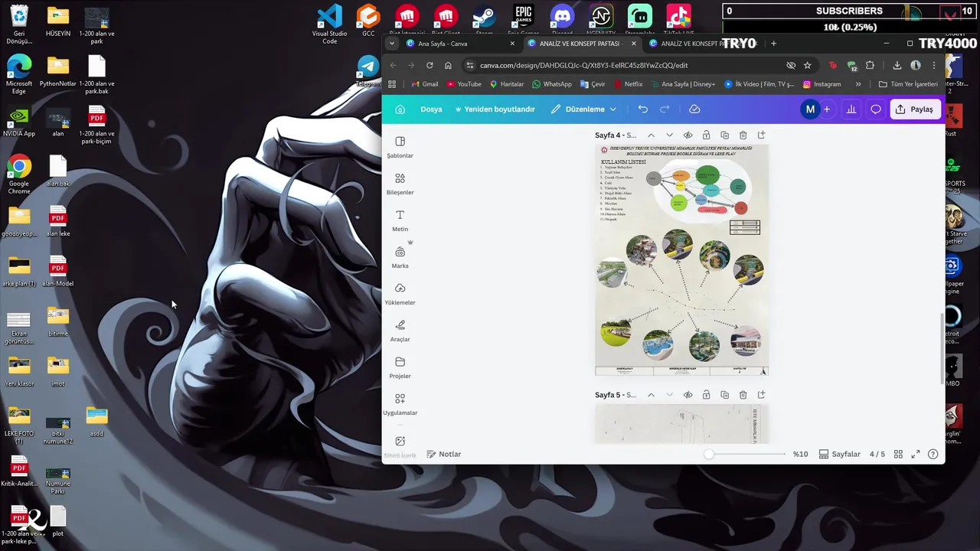Click the browser address bar URL
Image resolution: width=980 pixels, height=551 pixels.
pyautogui.click(x=583, y=65)
